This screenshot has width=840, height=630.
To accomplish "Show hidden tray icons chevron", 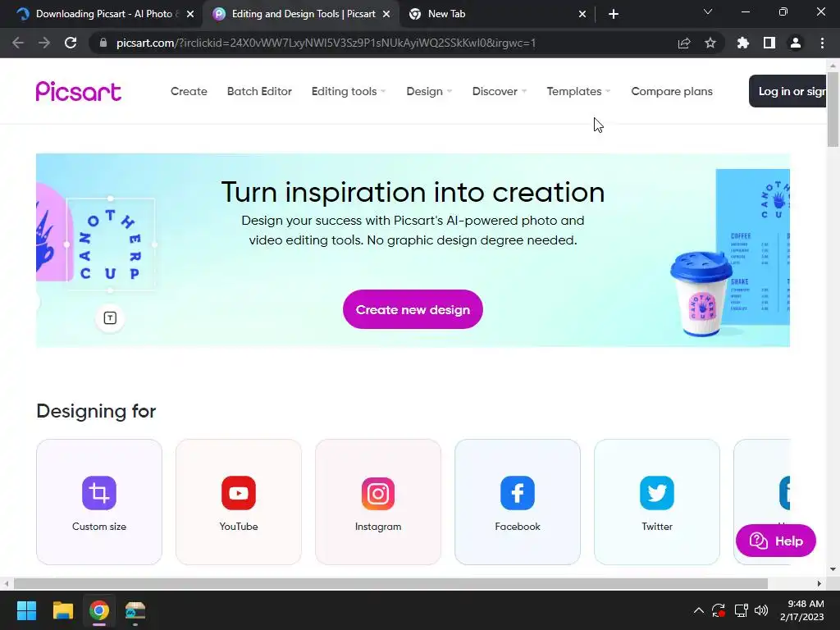I will (x=699, y=610).
